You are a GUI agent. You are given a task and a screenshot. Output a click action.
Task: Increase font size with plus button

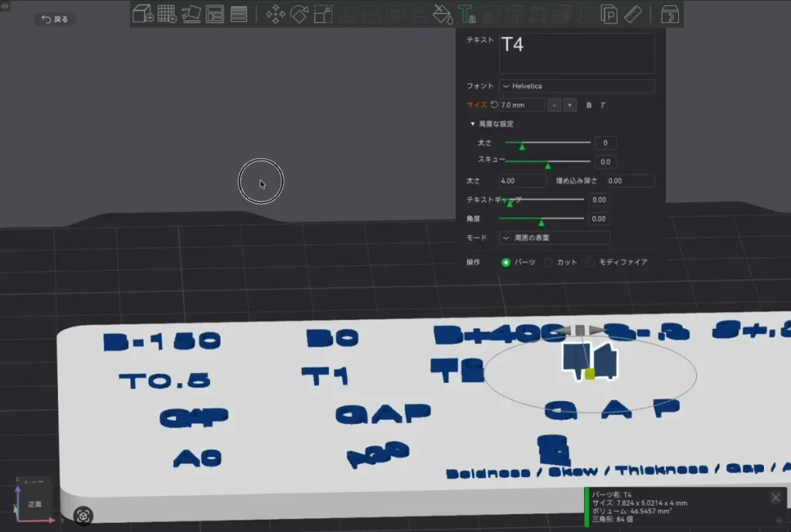pos(569,105)
